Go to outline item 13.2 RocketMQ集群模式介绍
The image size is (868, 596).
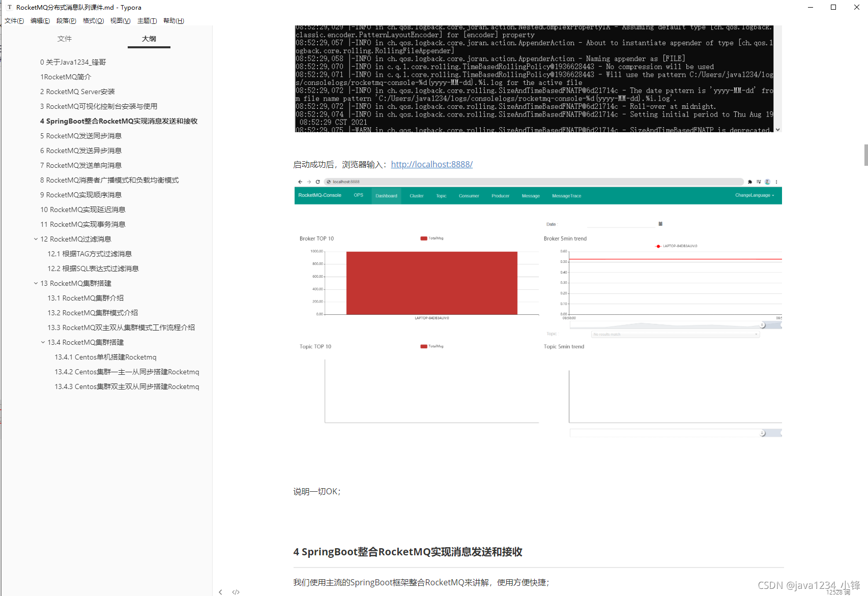click(93, 313)
